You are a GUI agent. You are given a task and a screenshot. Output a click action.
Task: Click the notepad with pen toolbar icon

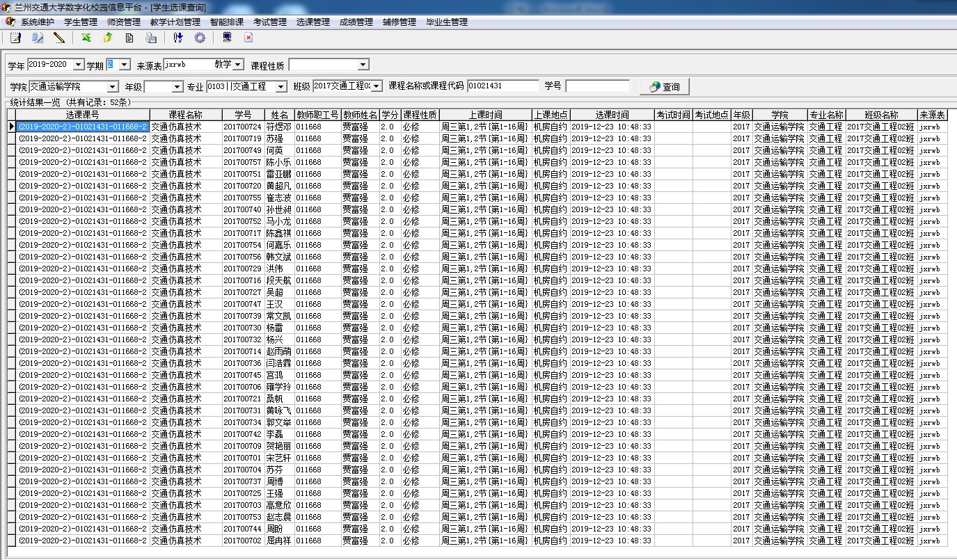coord(15,38)
